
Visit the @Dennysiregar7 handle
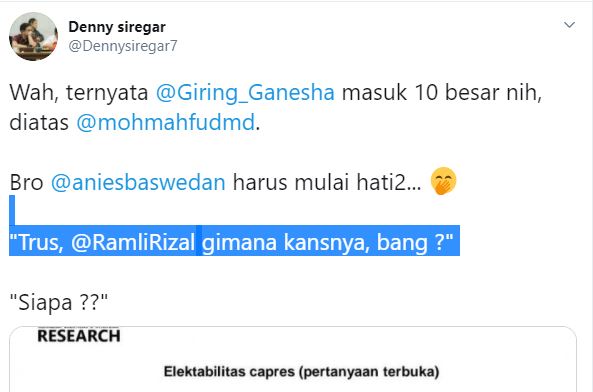123,46
